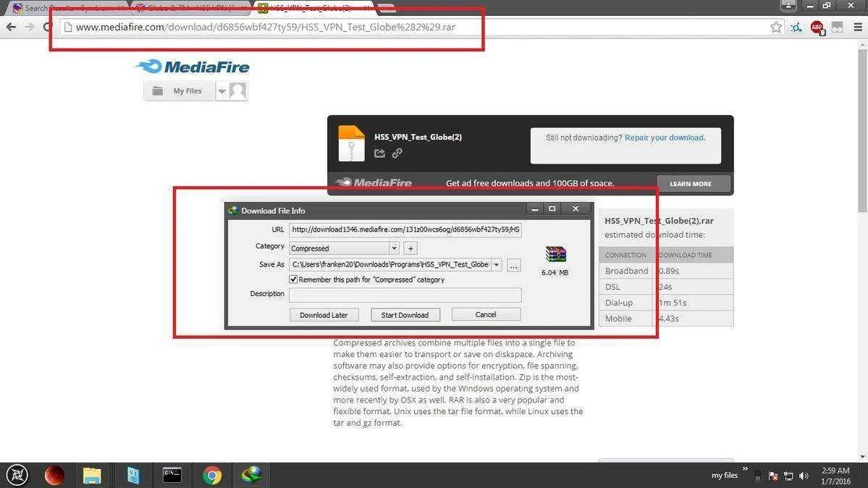This screenshot has width=868, height=488.
Task: Open the blue document taskbar app
Action: click(x=133, y=475)
